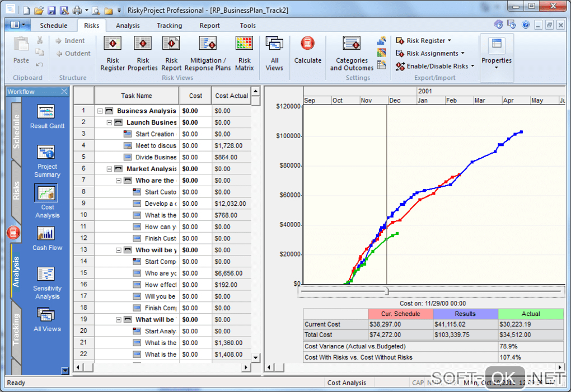Screen dimensions: 571x392
Task: Click the Print Preview magnifier icon
Action: (x=96, y=10)
